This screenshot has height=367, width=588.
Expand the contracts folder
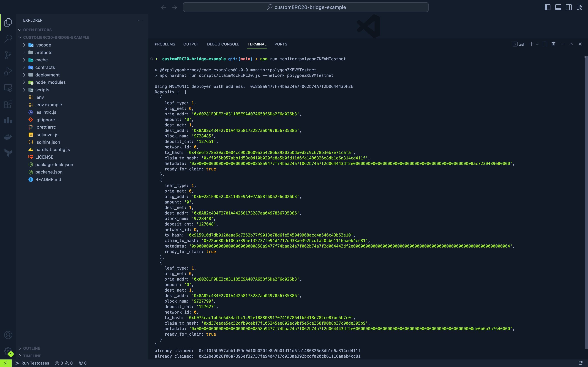(x=45, y=67)
